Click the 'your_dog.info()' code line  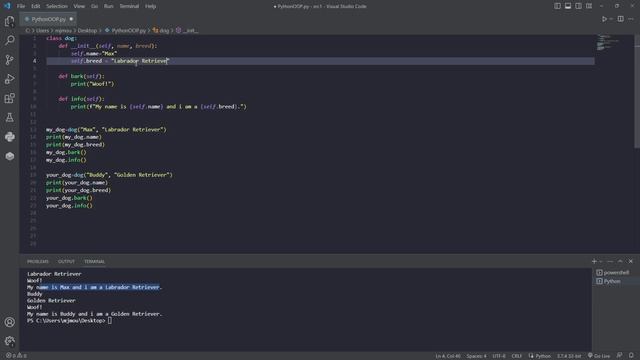[69, 205]
